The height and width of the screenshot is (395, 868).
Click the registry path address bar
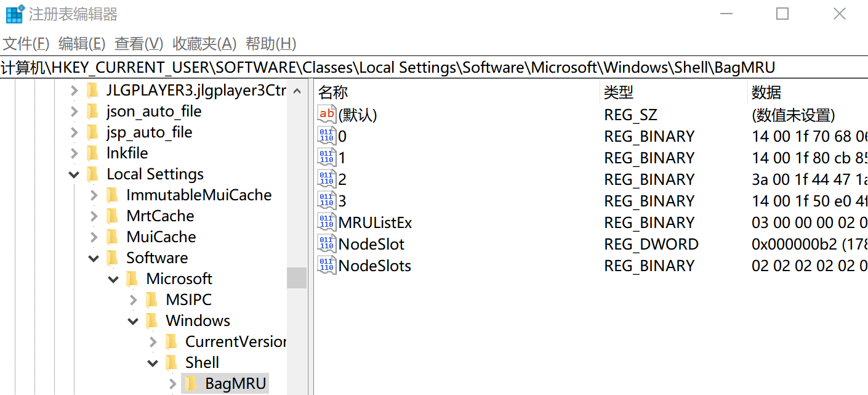[x=434, y=67]
